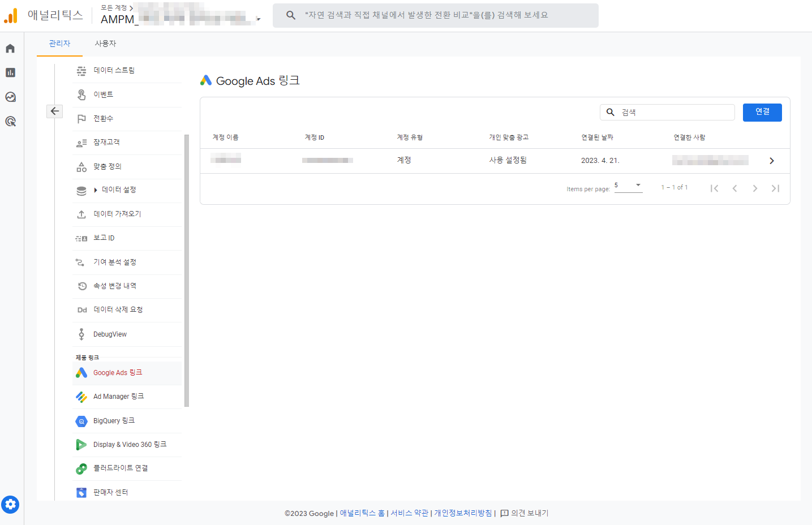812x525 pixels.
Task: Click the Analytics logo icon
Action: pyautogui.click(x=11, y=16)
